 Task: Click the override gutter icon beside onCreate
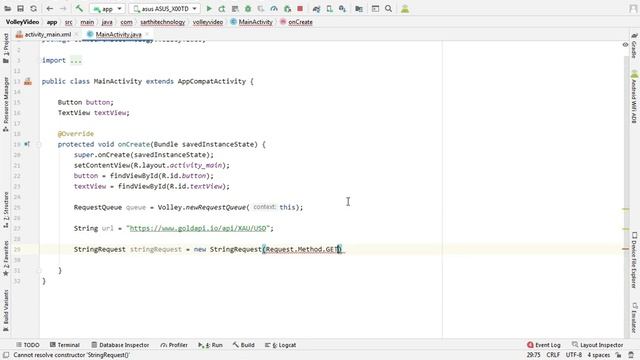pyautogui.click(x=27, y=144)
